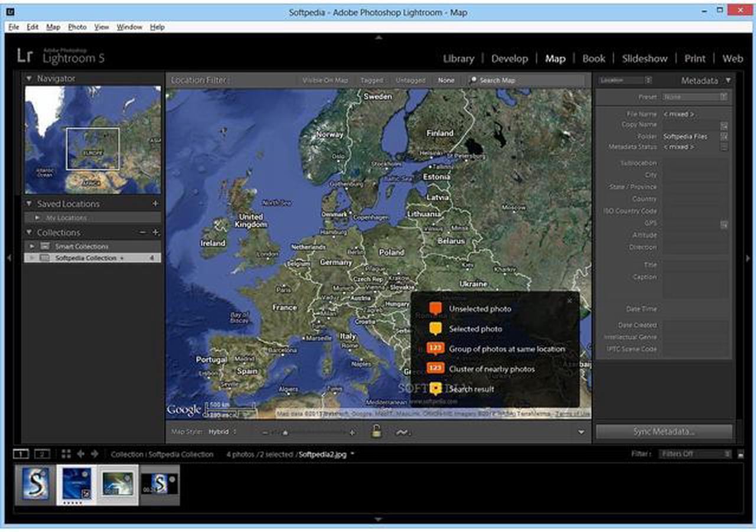Screen dimensions: 756x532
Task: Click the Google logo on the map
Action: (x=184, y=409)
